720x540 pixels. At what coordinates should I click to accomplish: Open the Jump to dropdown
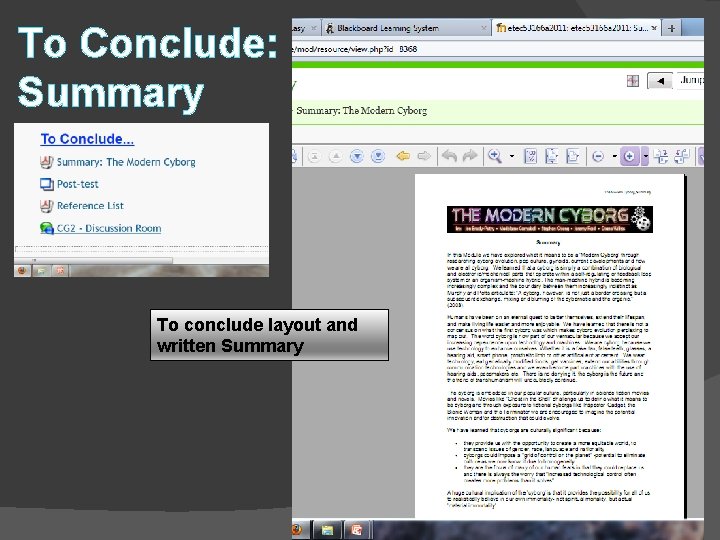pos(690,80)
